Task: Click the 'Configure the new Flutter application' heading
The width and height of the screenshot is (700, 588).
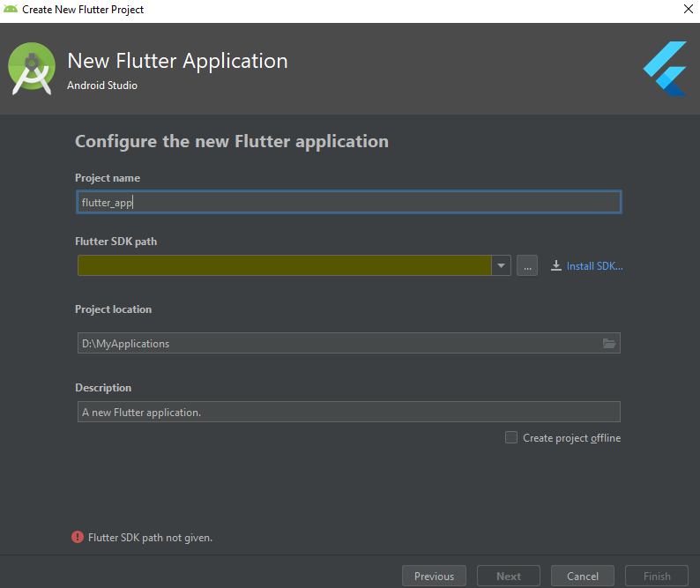Action: coord(232,142)
